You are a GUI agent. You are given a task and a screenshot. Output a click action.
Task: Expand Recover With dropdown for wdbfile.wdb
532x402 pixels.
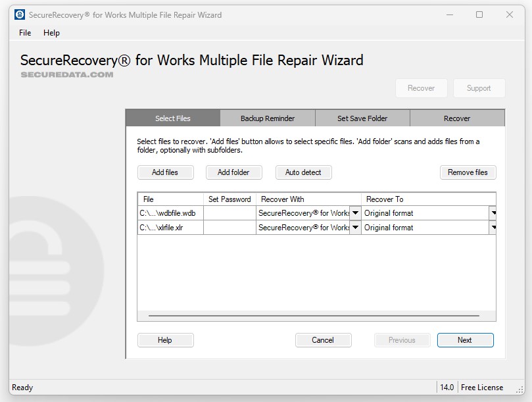[355, 213]
